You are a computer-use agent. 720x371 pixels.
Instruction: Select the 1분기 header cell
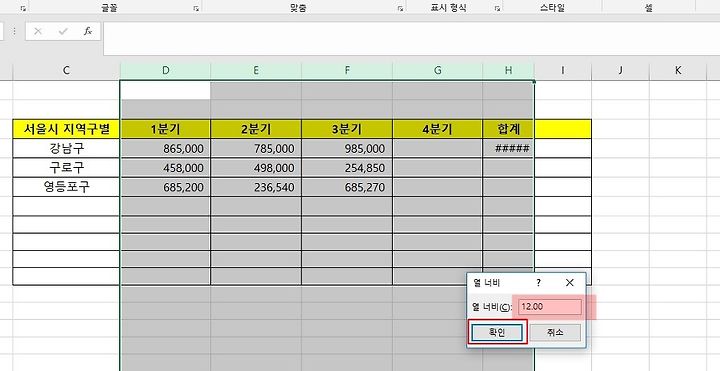[x=165, y=129]
